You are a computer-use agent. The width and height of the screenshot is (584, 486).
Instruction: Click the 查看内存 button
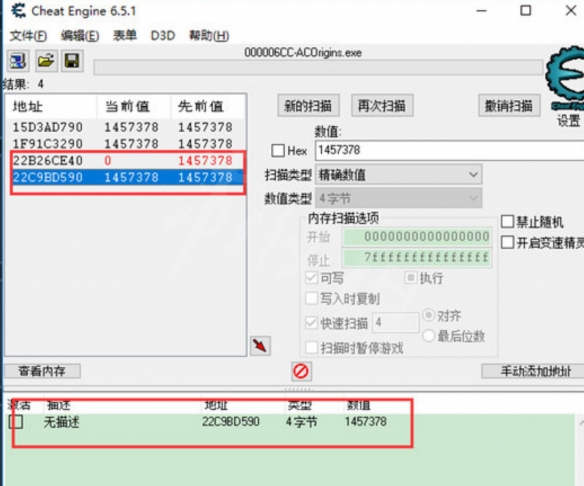tap(42, 371)
